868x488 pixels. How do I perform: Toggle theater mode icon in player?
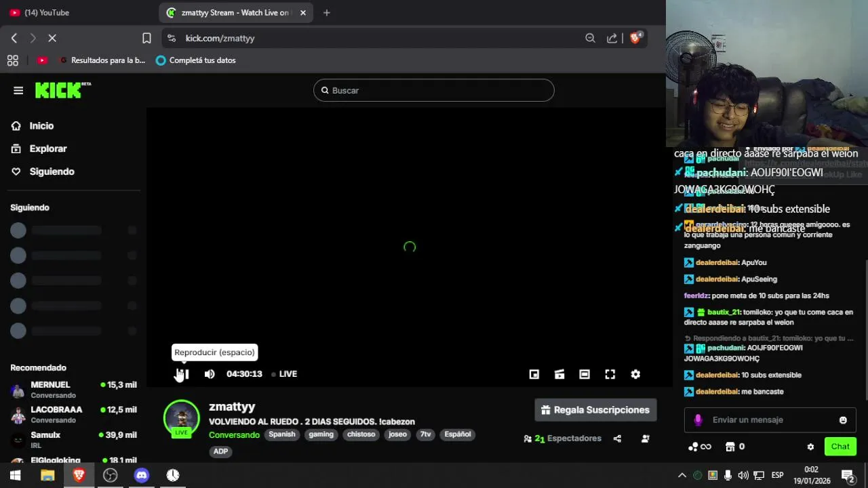[x=585, y=374]
